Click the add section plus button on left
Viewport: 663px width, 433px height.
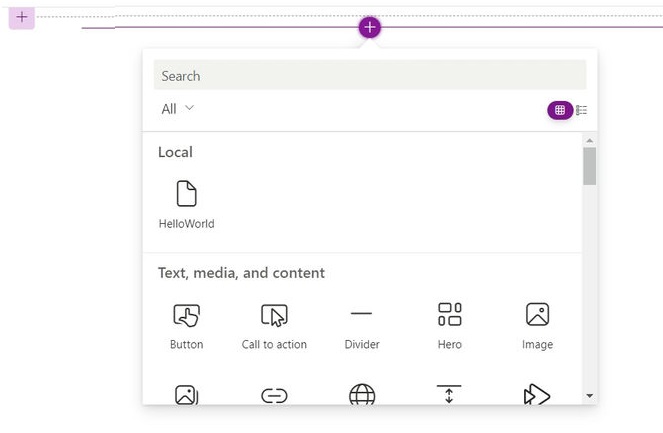coord(22,18)
